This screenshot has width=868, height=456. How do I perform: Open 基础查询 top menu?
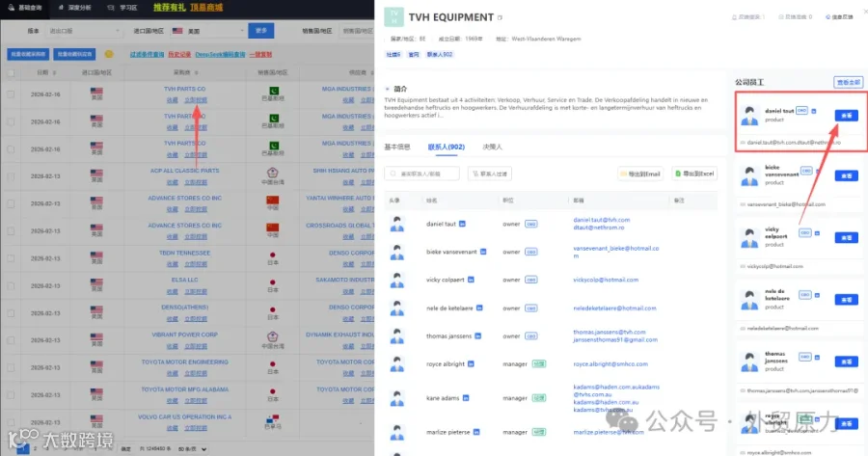[x=25, y=8]
